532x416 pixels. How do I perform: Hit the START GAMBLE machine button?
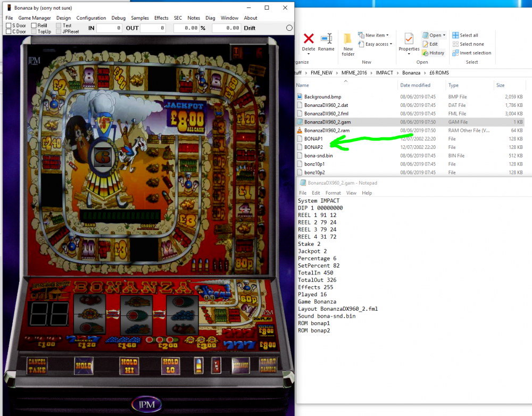click(268, 365)
